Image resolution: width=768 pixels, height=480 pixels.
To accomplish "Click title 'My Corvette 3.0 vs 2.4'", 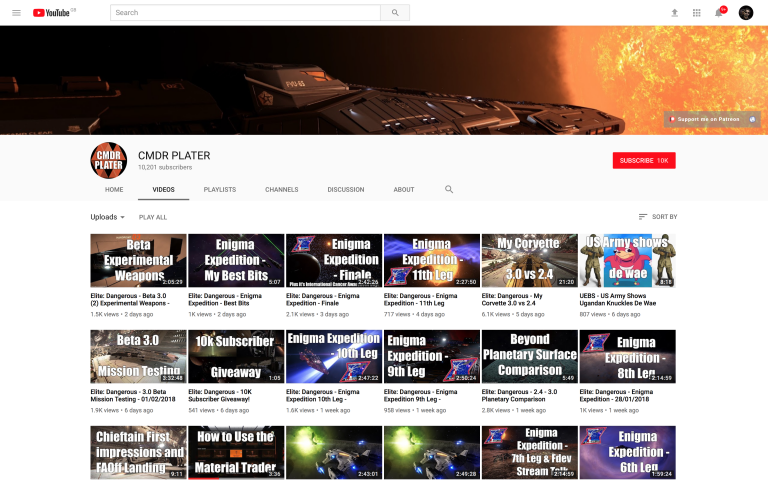I will pos(512,300).
